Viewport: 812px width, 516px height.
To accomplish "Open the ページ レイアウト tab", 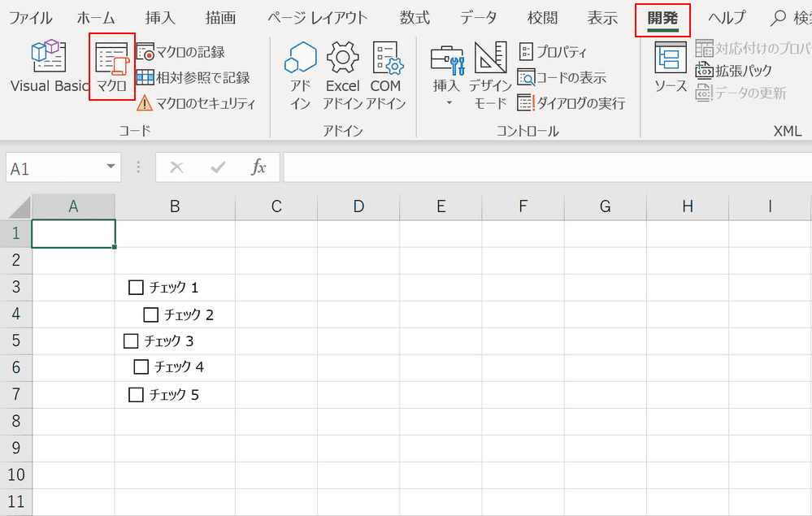I will (x=318, y=18).
